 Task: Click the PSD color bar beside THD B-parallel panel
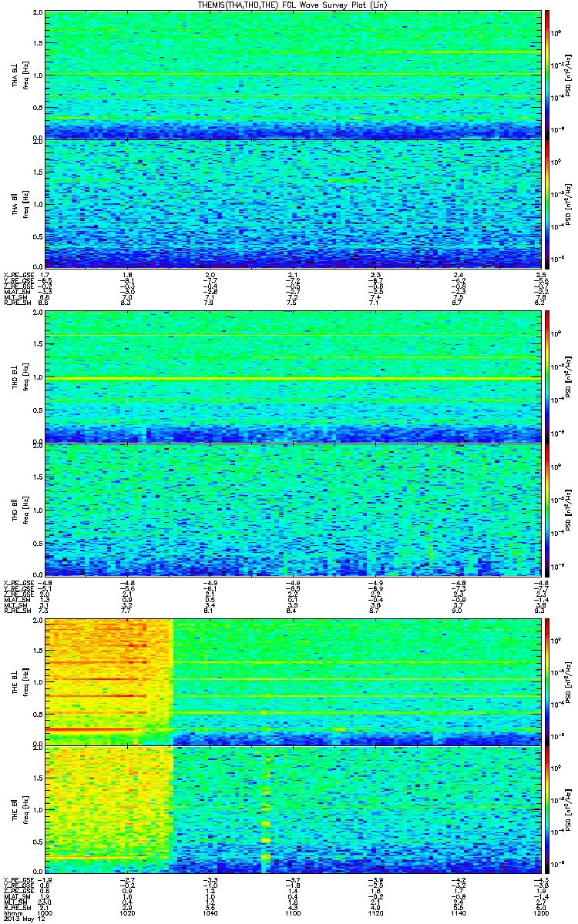click(547, 508)
